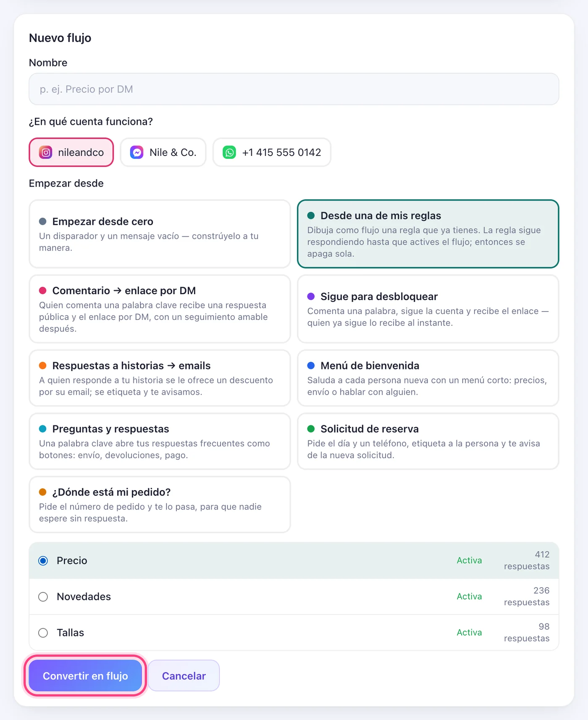588x720 pixels.
Task: Click the Instagram icon on nileandco chip
Action: (x=45, y=152)
